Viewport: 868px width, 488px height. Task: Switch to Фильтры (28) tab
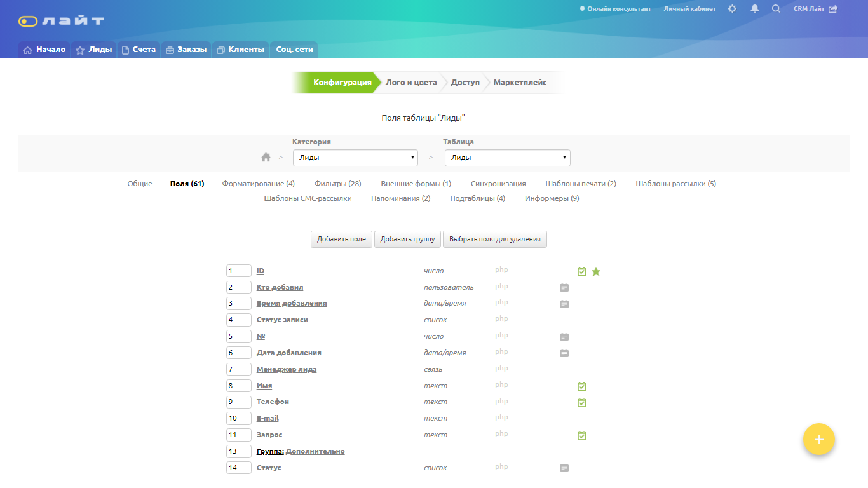(x=337, y=184)
